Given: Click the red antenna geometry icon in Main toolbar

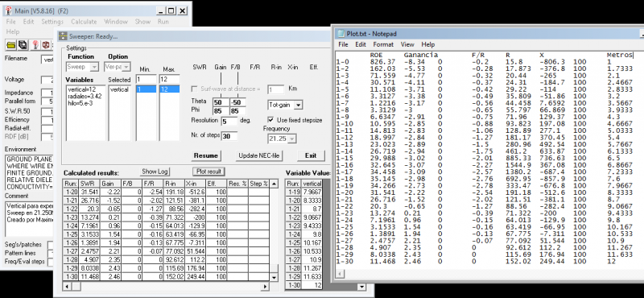Looking at the screenshot, I should (x=35, y=44).
